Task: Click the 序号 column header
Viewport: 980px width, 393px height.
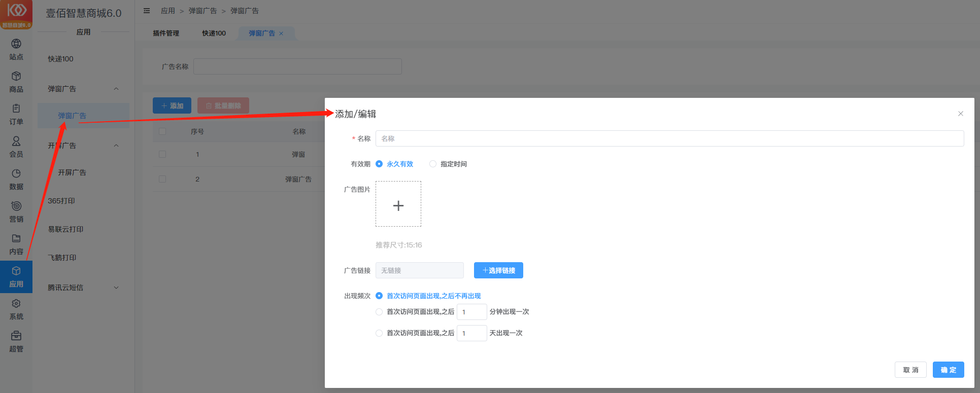Action: [x=197, y=131]
